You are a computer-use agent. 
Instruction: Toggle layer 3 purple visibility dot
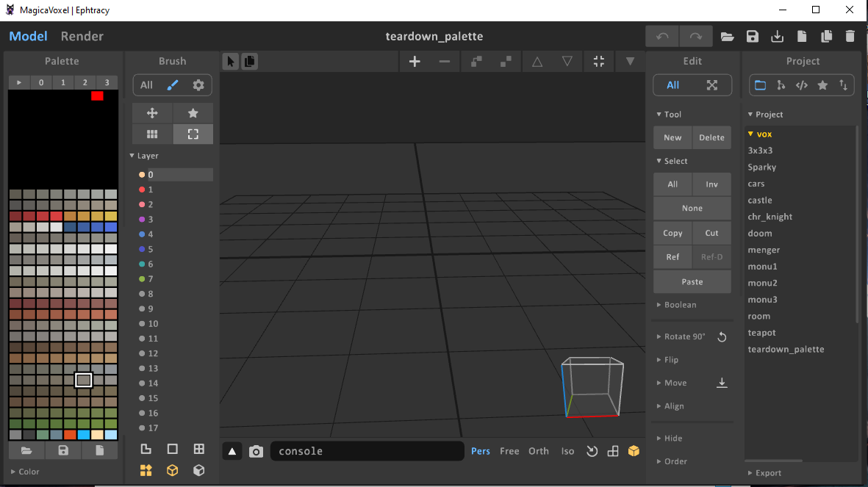coord(142,220)
